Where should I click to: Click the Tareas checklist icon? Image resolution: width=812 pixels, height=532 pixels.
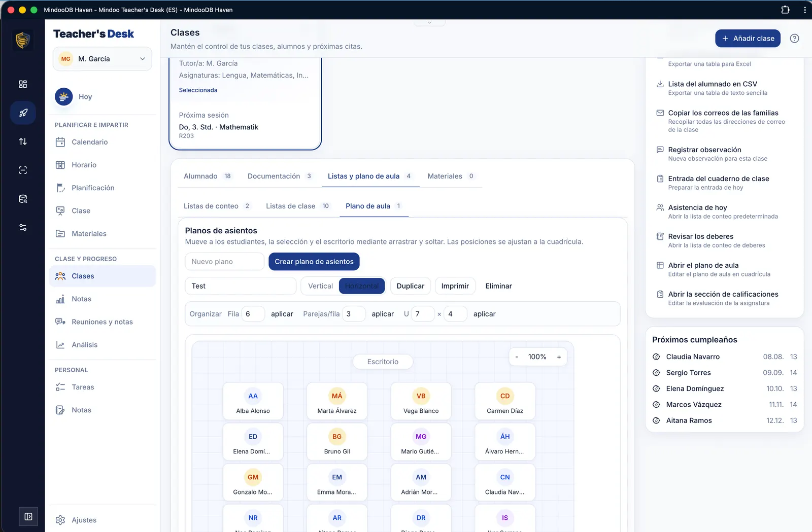coord(60,387)
